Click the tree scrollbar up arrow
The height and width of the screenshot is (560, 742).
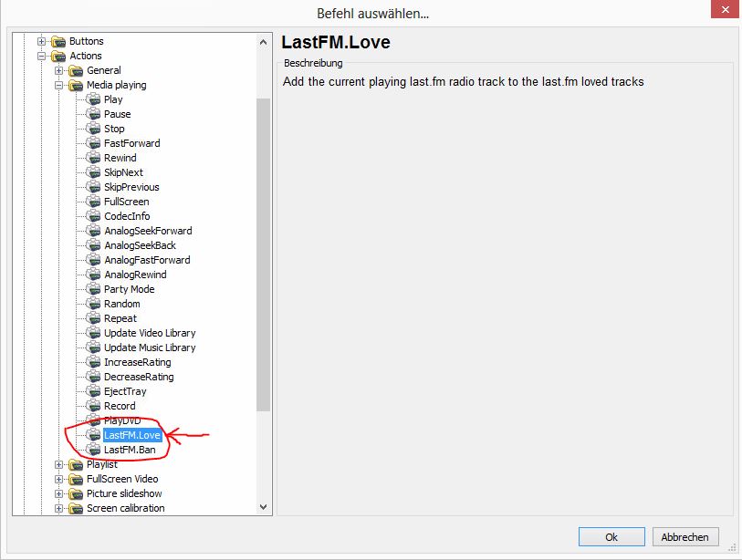(x=264, y=42)
